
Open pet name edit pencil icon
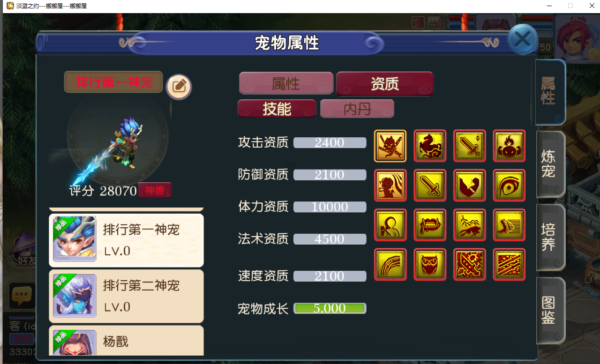tap(179, 87)
